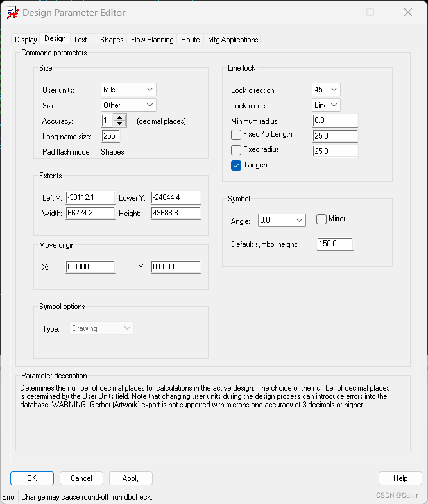
Task: Switch to the Display tab
Action: click(x=26, y=40)
